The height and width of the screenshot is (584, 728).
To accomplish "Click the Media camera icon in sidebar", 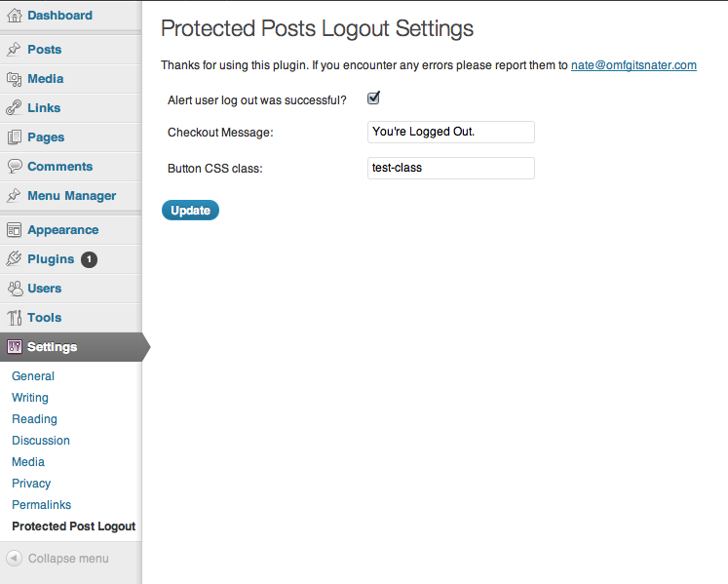I will coord(14,79).
